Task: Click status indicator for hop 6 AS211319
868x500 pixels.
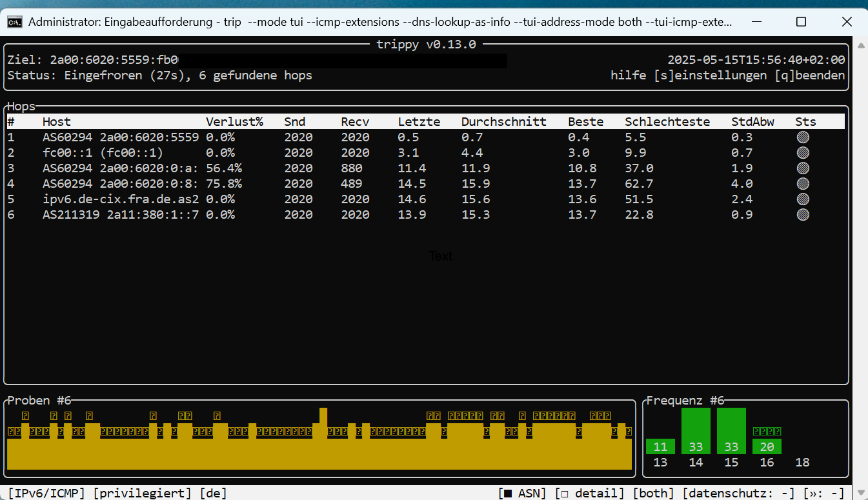Action: [803, 214]
